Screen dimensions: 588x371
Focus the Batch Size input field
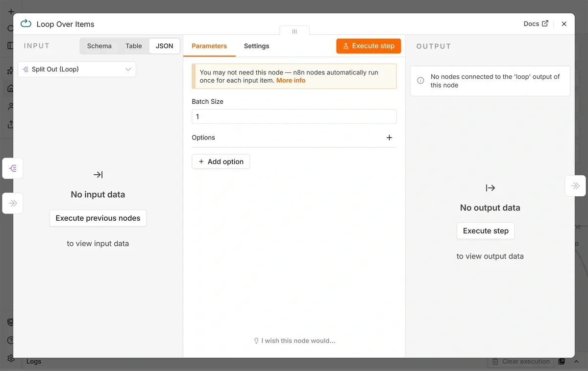tap(294, 116)
